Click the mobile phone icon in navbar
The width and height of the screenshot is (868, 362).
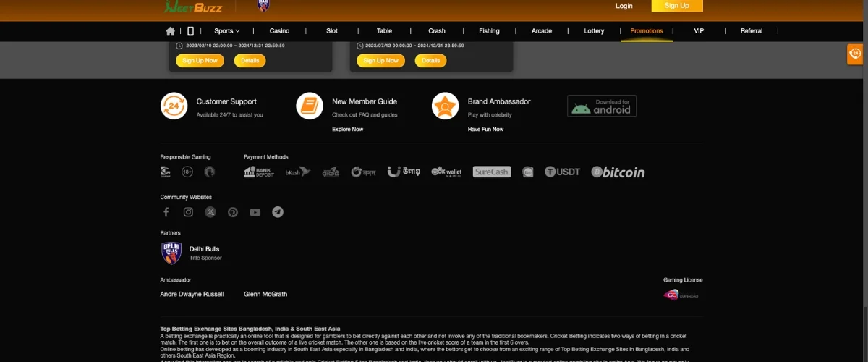pos(190,31)
